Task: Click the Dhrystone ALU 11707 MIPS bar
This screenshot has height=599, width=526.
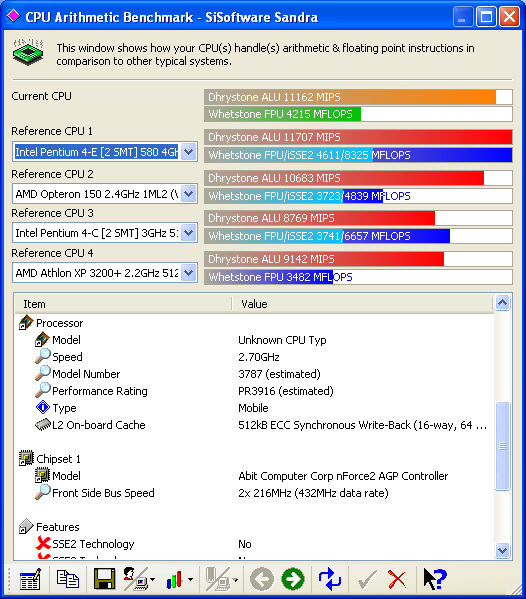Action: tap(358, 137)
